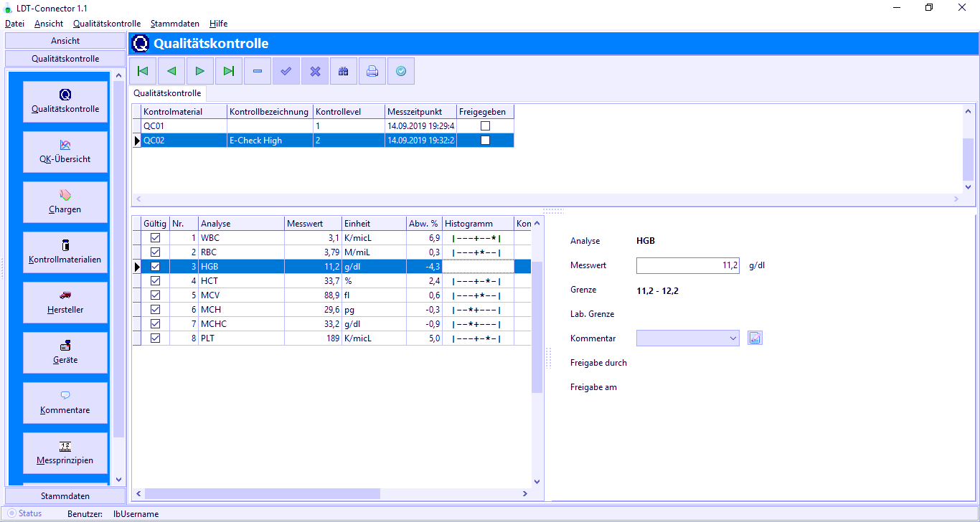Open the Kommentar dropdown
This screenshot has height=522, width=980.
[732, 338]
